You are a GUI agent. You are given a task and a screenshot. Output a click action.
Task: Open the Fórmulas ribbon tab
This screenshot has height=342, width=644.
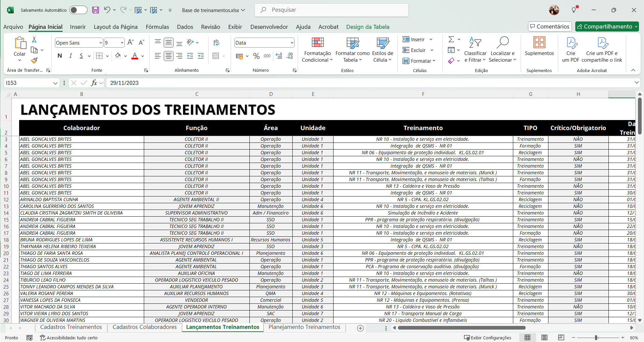[157, 27]
